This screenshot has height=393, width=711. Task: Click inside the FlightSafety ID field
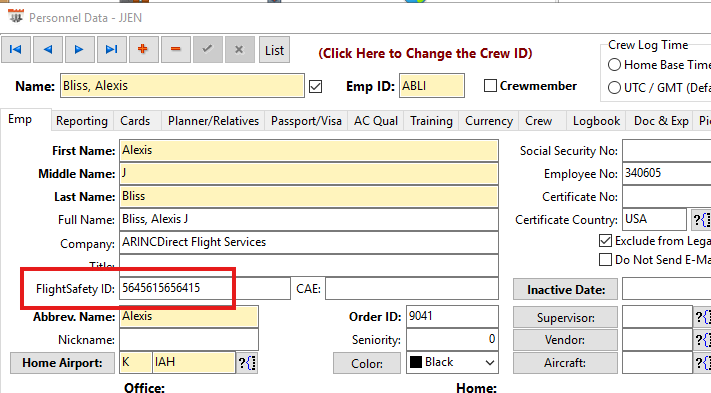205,288
